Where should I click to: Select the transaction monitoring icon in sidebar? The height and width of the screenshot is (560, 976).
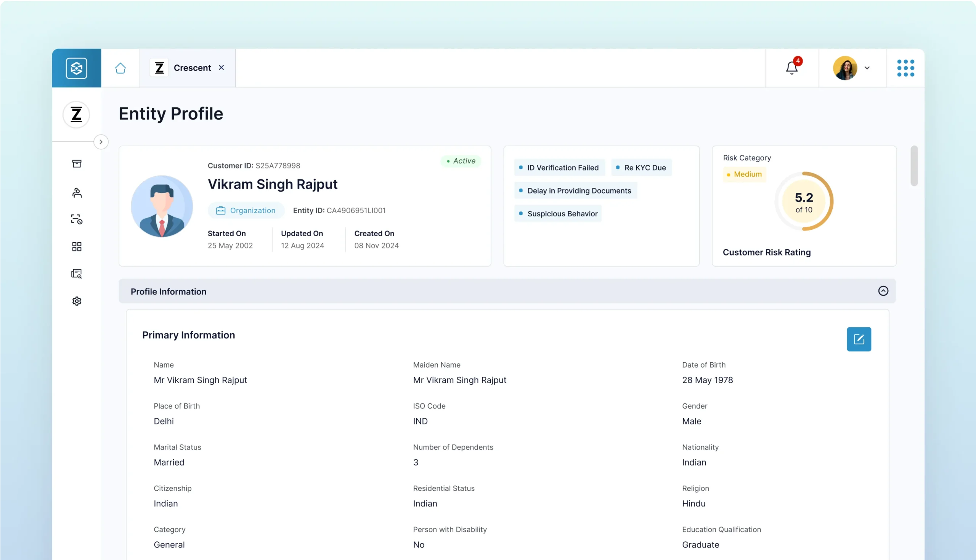76,220
